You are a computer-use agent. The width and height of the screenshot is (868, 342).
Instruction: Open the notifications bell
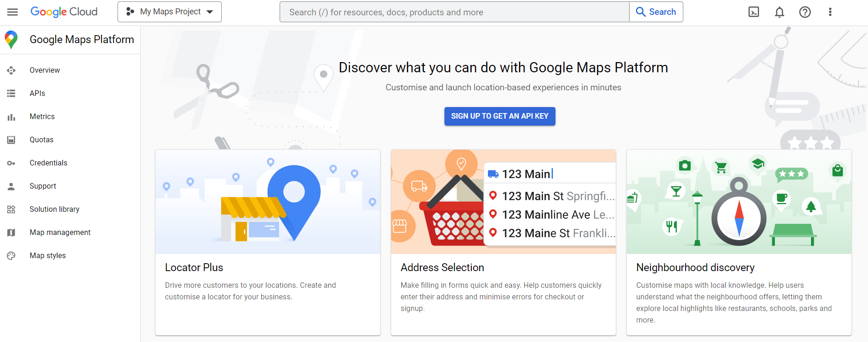tap(780, 12)
